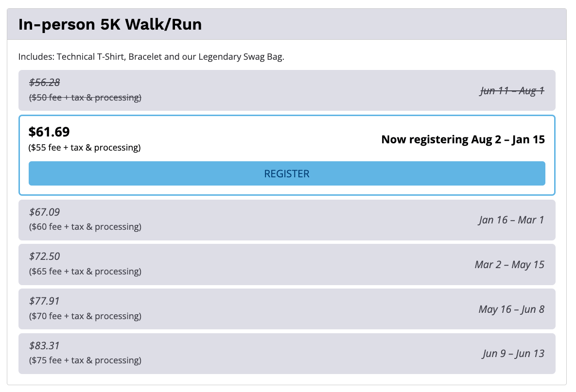The width and height of the screenshot is (576, 392).
Task: Click the struck-through Jun 11 – Aug 1 dates
Action: click(x=512, y=91)
